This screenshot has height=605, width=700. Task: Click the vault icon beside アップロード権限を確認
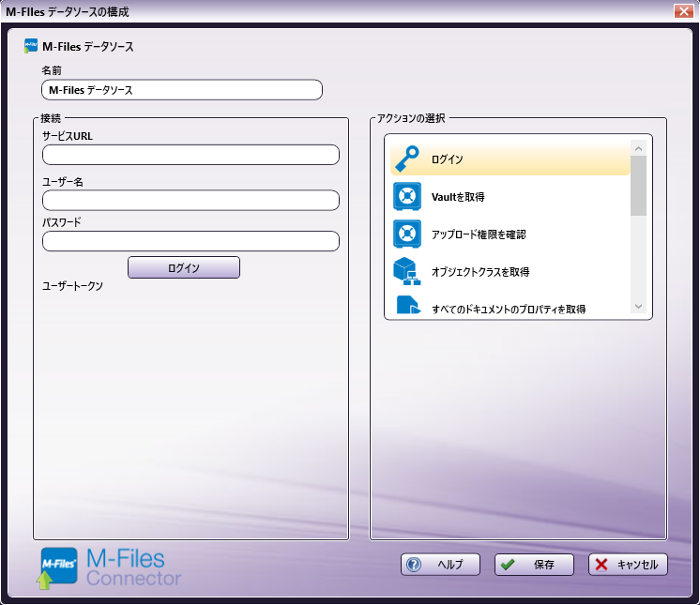click(x=406, y=234)
